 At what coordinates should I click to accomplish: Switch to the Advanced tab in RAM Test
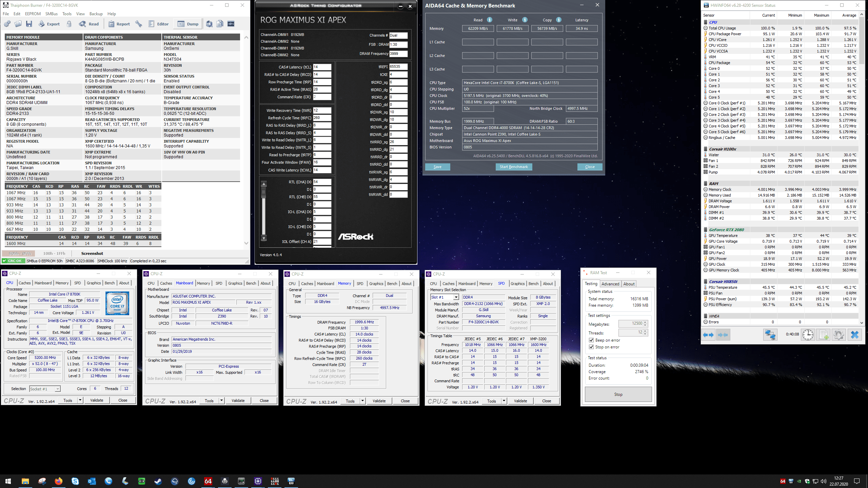[610, 284]
